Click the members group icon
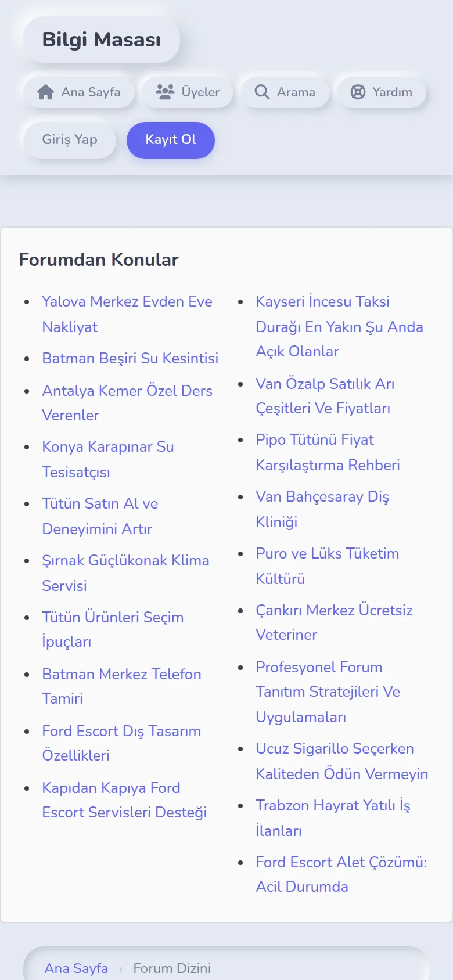 (x=165, y=92)
